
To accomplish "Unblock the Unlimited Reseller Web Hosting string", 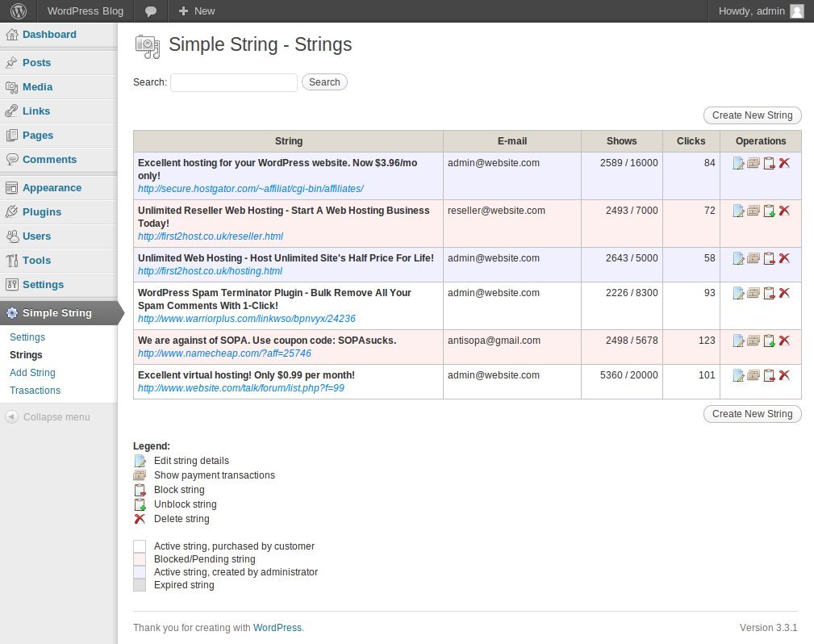I will pyautogui.click(x=769, y=211).
